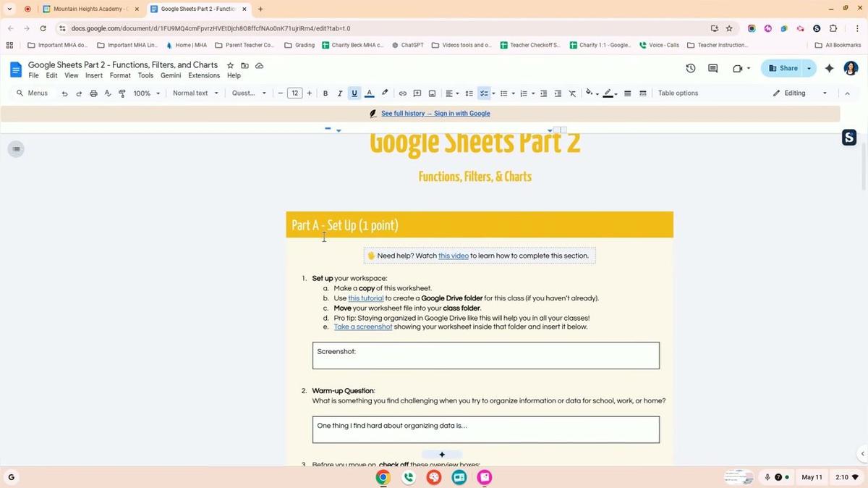The height and width of the screenshot is (488, 868).
Task: Open the bulleted list options arrow
Action: [514, 93]
